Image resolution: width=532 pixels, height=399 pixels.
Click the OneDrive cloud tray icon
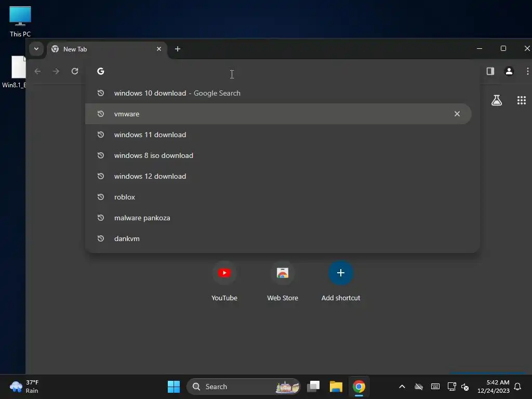[x=419, y=387]
